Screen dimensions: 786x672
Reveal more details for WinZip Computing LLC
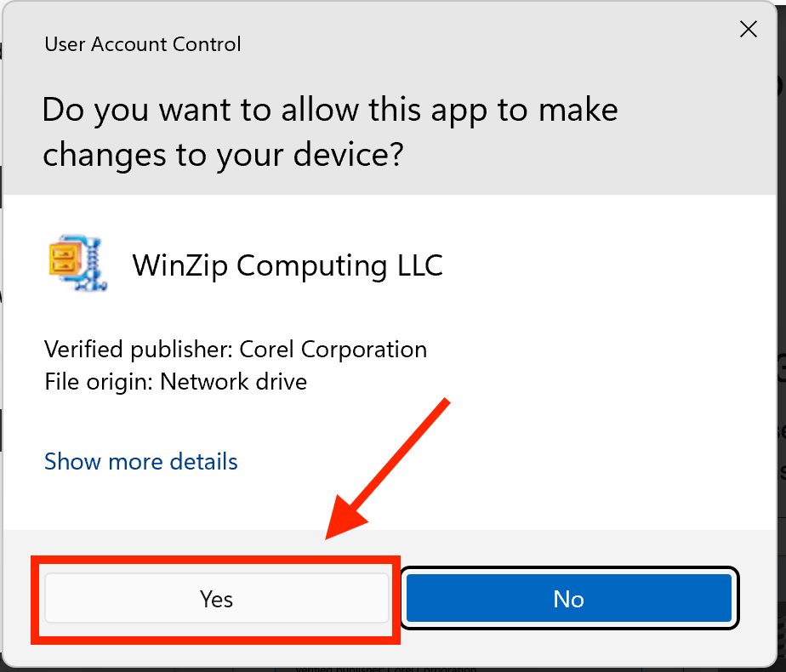click(x=140, y=461)
